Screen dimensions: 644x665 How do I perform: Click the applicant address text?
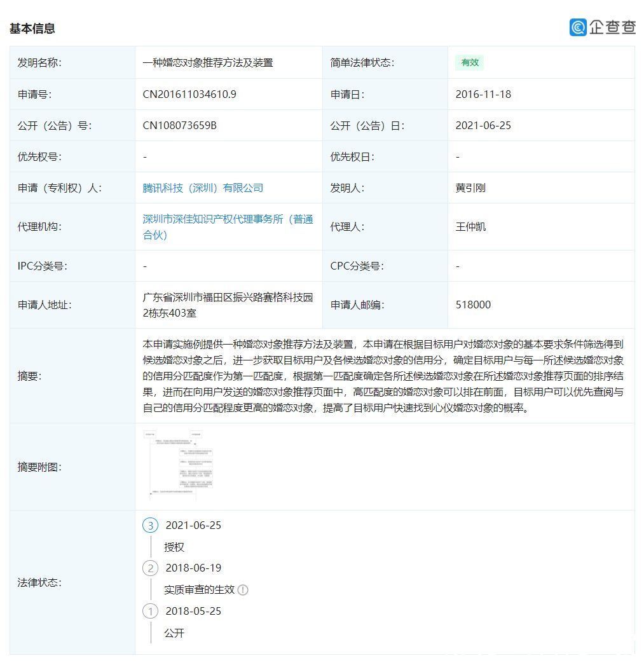(x=228, y=305)
